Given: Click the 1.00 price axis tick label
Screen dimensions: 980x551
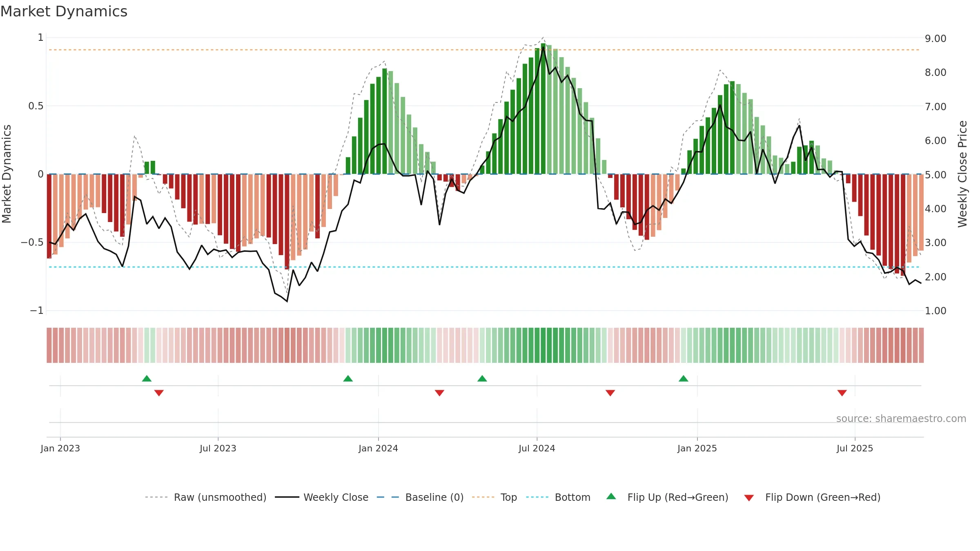Looking at the screenshot, I should (935, 311).
